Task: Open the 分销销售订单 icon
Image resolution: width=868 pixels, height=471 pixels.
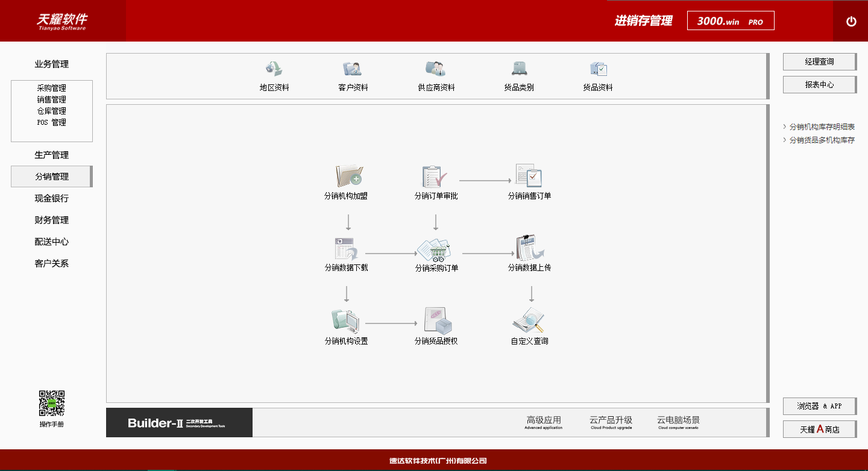Action: 529,176
